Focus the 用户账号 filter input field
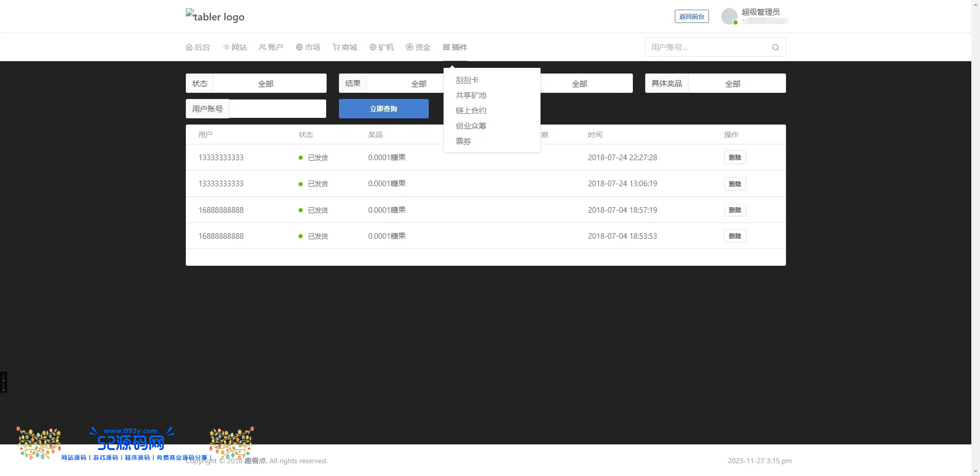This screenshot has height=476, width=980. point(277,109)
